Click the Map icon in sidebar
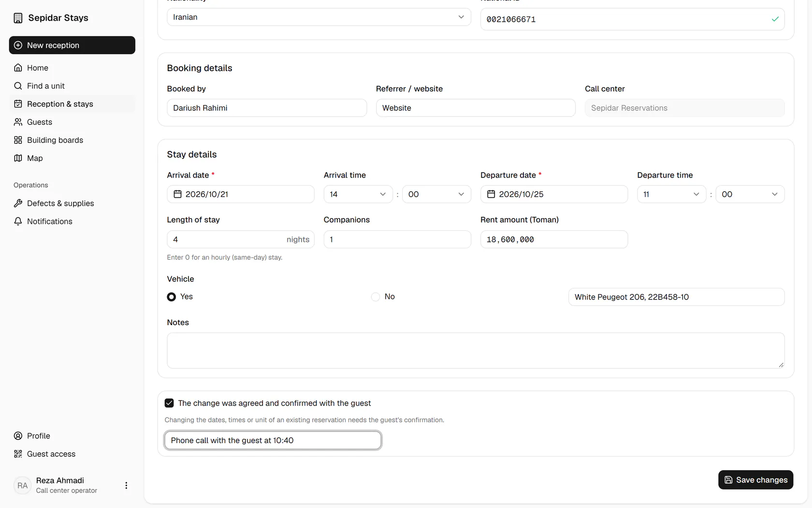 [x=18, y=158]
